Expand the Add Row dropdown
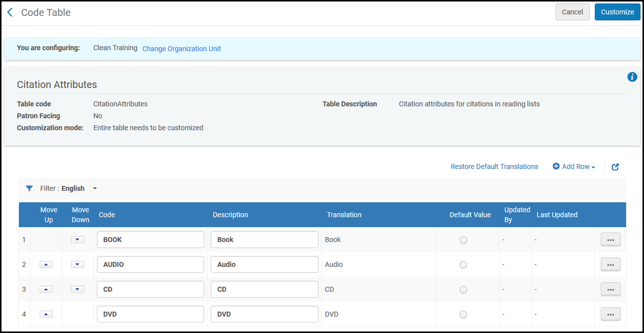The height and width of the screenshot is (333, 644). click(574, 166)
